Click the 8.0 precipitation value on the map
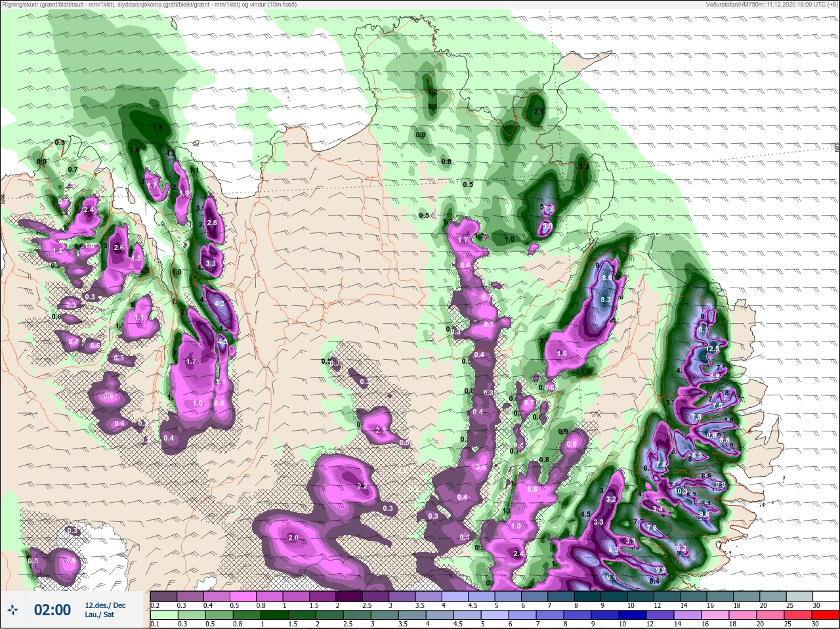This screenshot has height=629, width=840. click(x=607, y=278)
